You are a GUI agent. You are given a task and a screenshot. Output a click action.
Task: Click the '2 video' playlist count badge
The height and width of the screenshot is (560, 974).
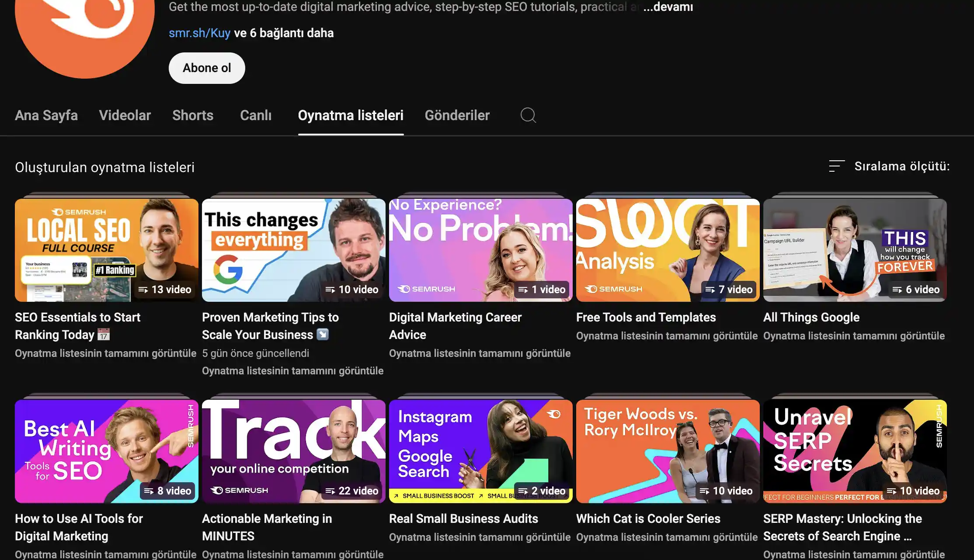542,491
